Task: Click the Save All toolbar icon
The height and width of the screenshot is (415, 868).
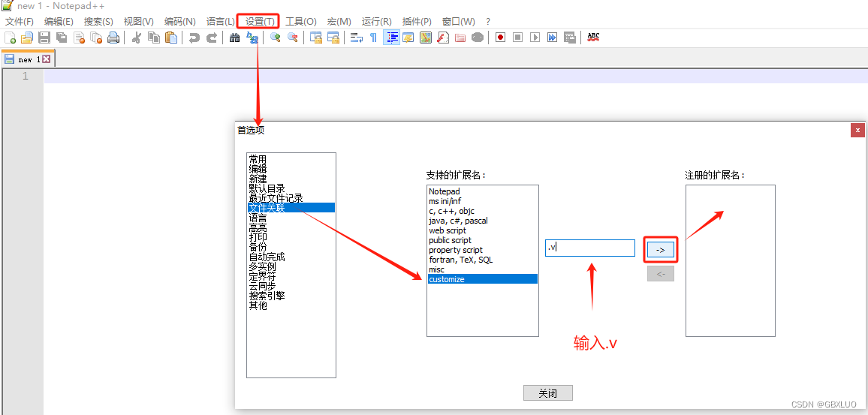Action: pyautogui.click(x=62, y=38)
